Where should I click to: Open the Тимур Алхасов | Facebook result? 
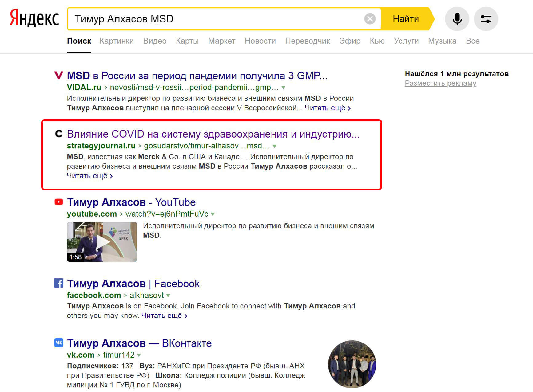133,284
